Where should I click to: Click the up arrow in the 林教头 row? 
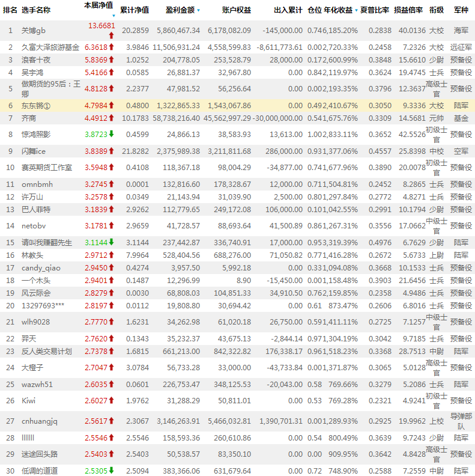coord(111,255)
